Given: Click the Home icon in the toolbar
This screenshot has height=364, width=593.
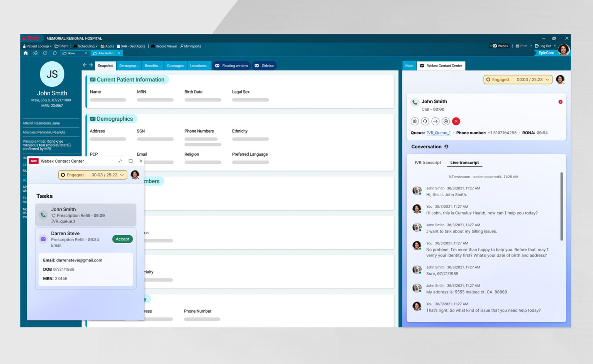Looking at the screenshot, I should (25, 53).
